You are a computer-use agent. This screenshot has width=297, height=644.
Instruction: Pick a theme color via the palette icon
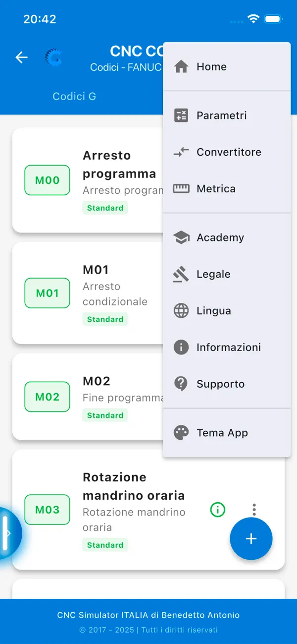click(x=181, y=432)
